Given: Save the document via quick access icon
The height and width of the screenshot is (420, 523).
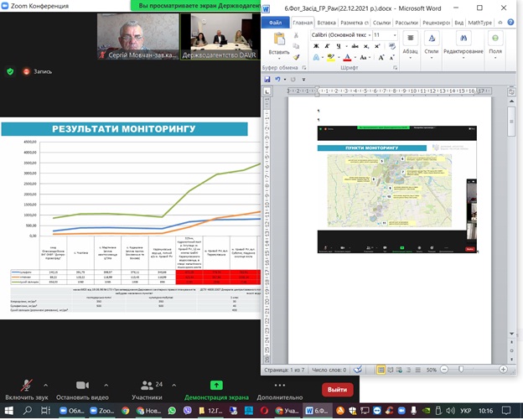Looking at the screenshot, I should (x=267, y=80).
